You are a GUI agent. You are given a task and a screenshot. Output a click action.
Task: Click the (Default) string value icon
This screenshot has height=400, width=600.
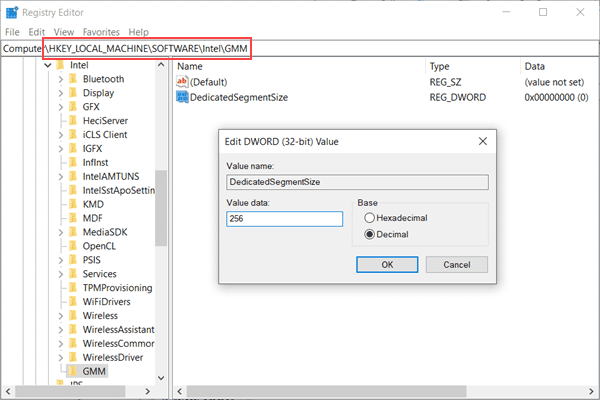pyautogui.click(x=182, y=82)
